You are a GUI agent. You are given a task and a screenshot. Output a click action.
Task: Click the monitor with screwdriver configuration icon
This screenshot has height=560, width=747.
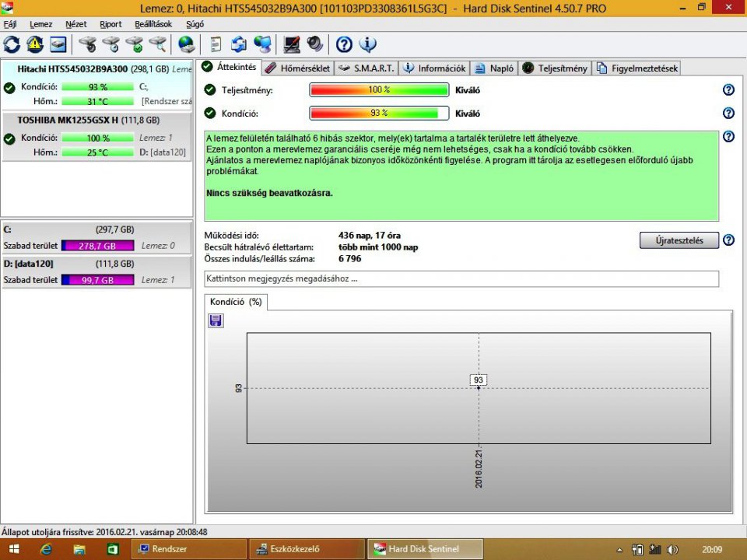[292, 45]
